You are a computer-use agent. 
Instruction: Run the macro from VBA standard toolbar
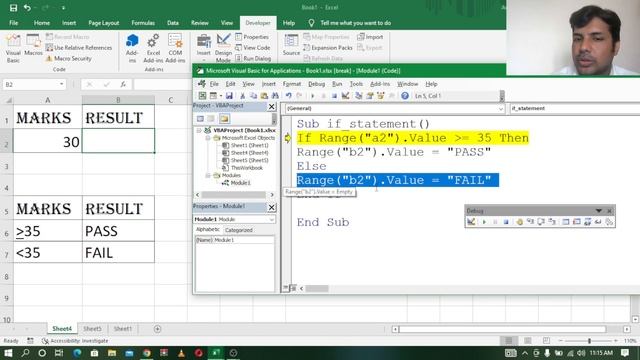pos(313,96)
